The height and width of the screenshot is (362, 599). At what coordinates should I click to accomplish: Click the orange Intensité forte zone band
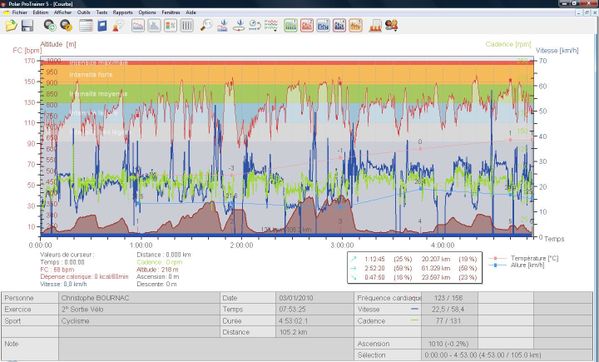(x=287, y=74)
